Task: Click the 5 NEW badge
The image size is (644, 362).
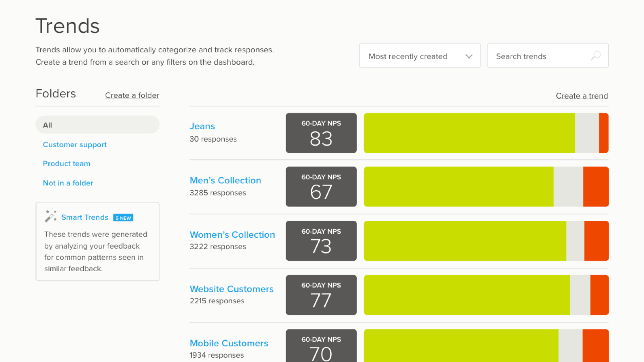Action: click(x=123, y=218)
